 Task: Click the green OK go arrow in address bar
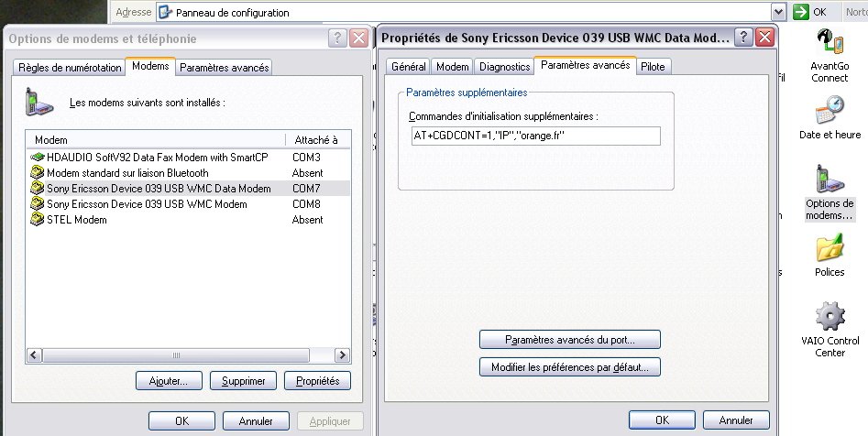coord(800,12)
